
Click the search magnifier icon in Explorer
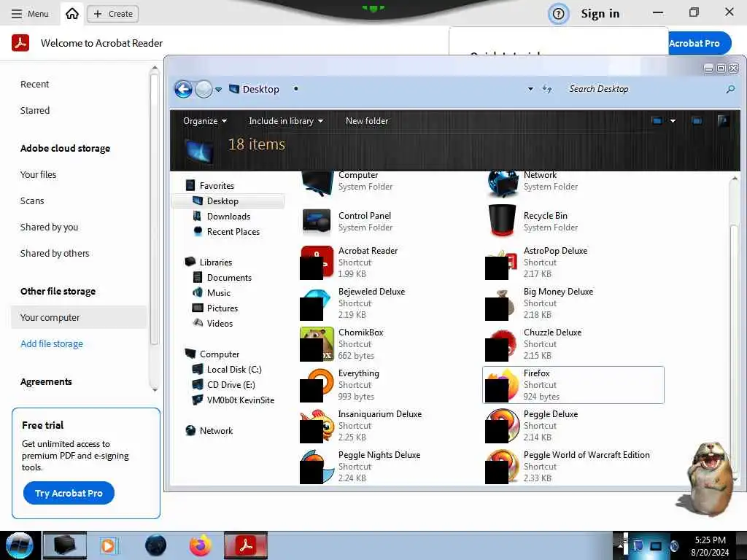730,89
